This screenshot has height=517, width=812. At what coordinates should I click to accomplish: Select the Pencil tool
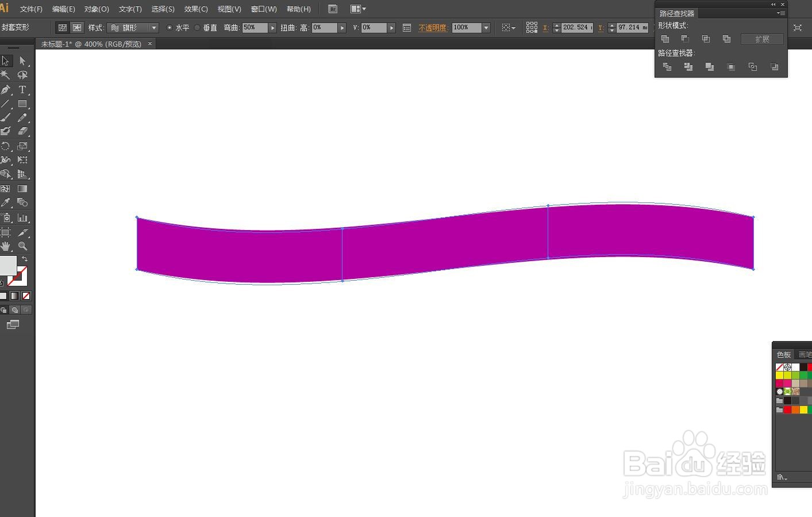pos(22,117)
